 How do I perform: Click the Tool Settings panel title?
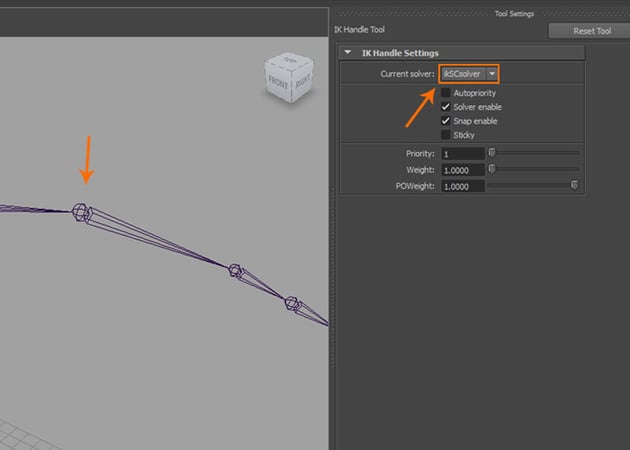pos(514,14)
